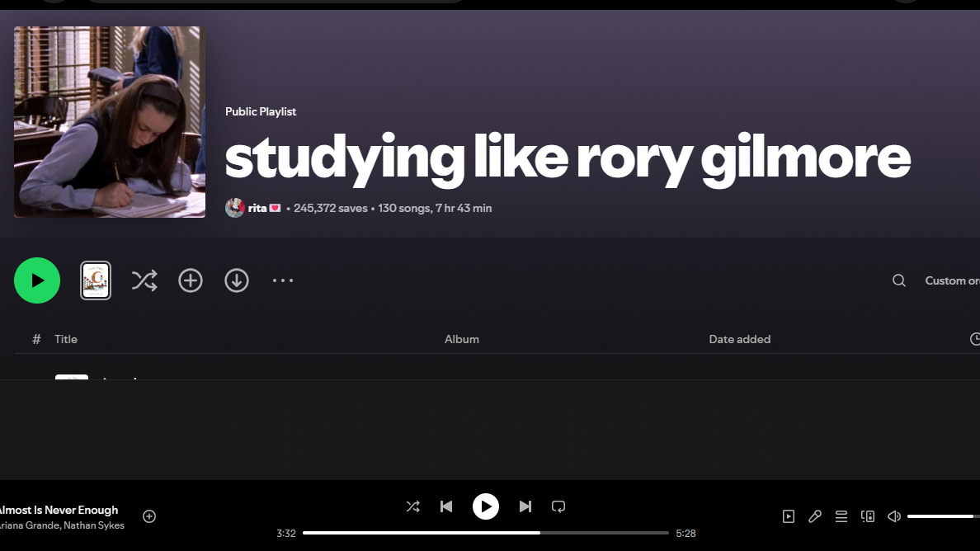Seek within the song progress bar
The height and width of the screenshot is (551, 980).
point(486,533)
